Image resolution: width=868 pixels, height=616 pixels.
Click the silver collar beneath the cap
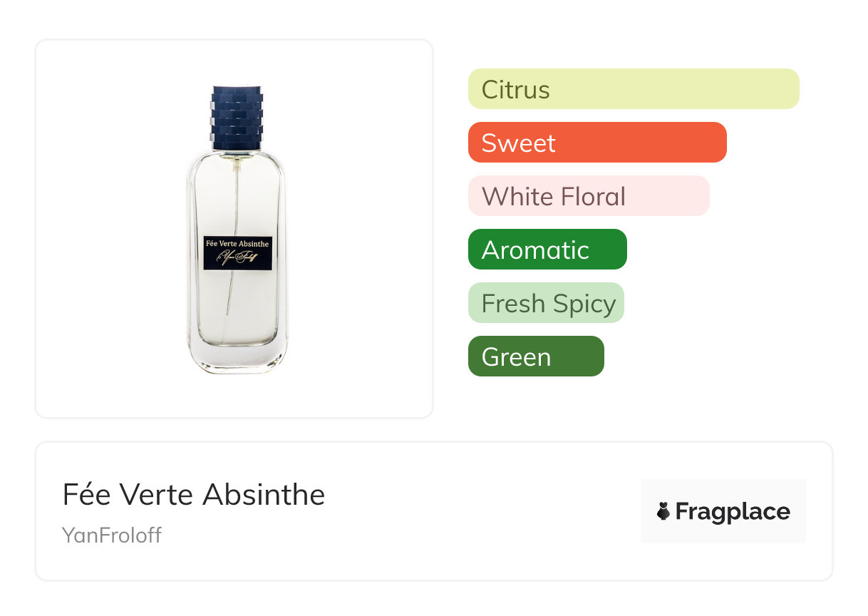[237, 153]
